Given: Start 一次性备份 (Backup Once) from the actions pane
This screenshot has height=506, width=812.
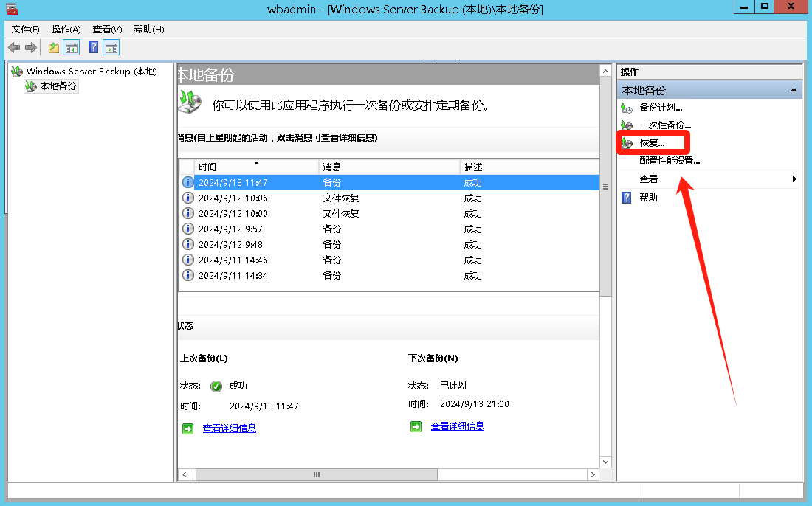Looking at the screenshot, I should pos(664,125).
